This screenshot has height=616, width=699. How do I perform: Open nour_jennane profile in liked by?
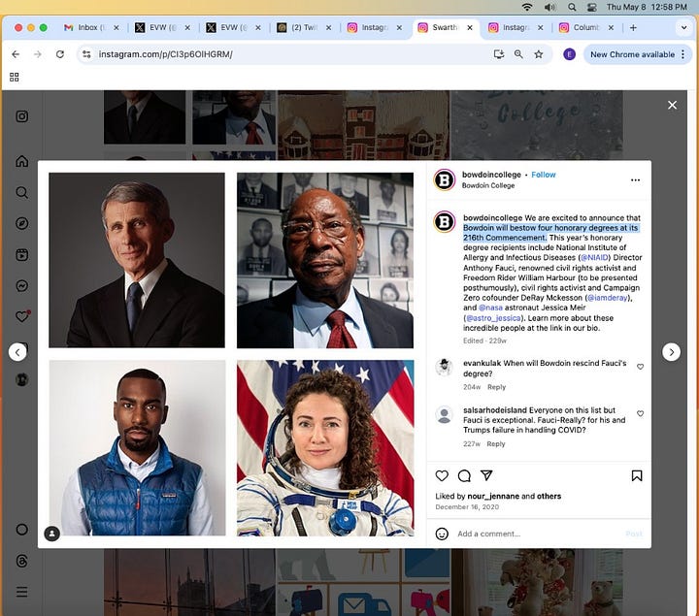[x=493, y=496]
